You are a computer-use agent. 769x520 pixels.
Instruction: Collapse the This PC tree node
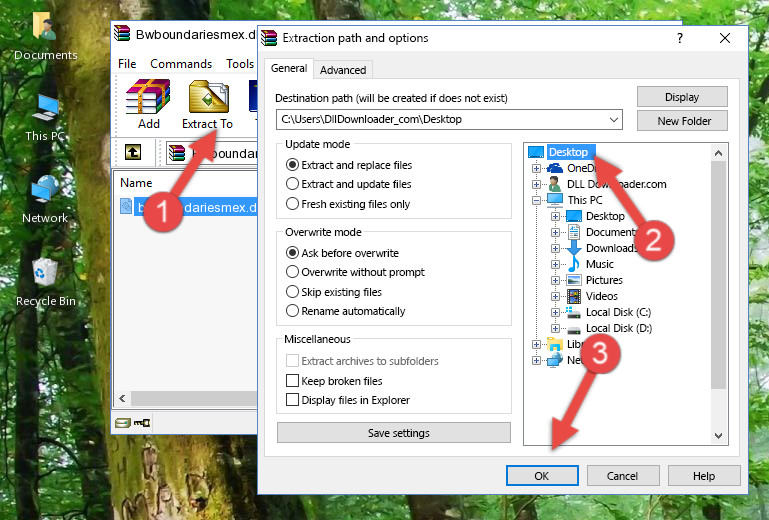[x=537, y=200]
